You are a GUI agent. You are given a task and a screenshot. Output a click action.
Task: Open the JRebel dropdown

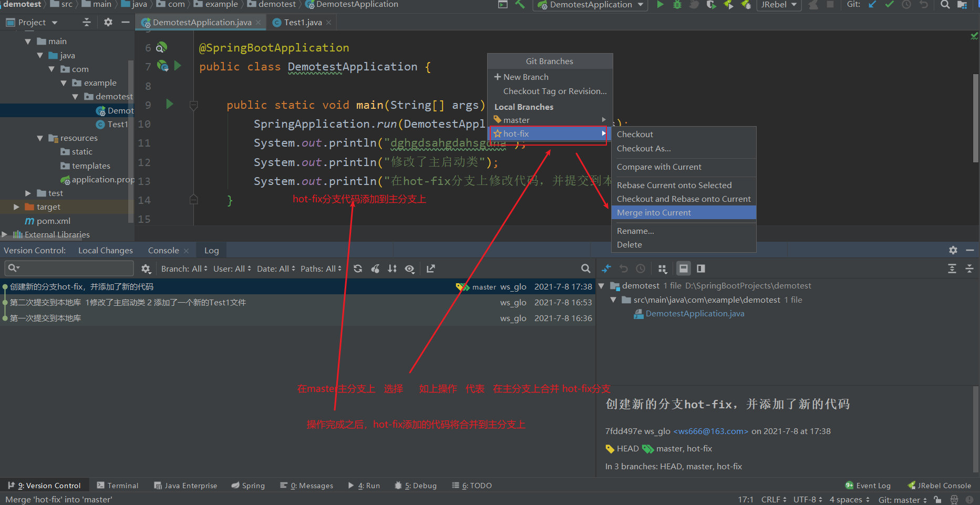779,5
